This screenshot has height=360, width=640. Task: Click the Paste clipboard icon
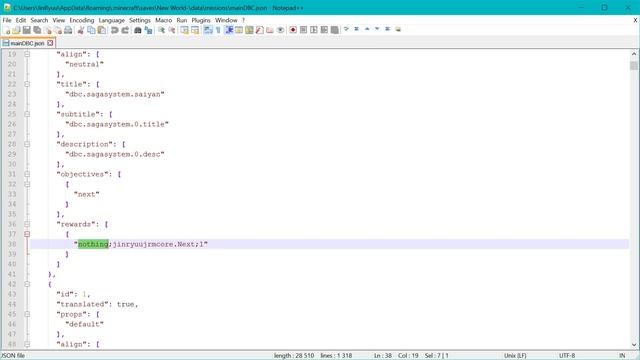102,30
